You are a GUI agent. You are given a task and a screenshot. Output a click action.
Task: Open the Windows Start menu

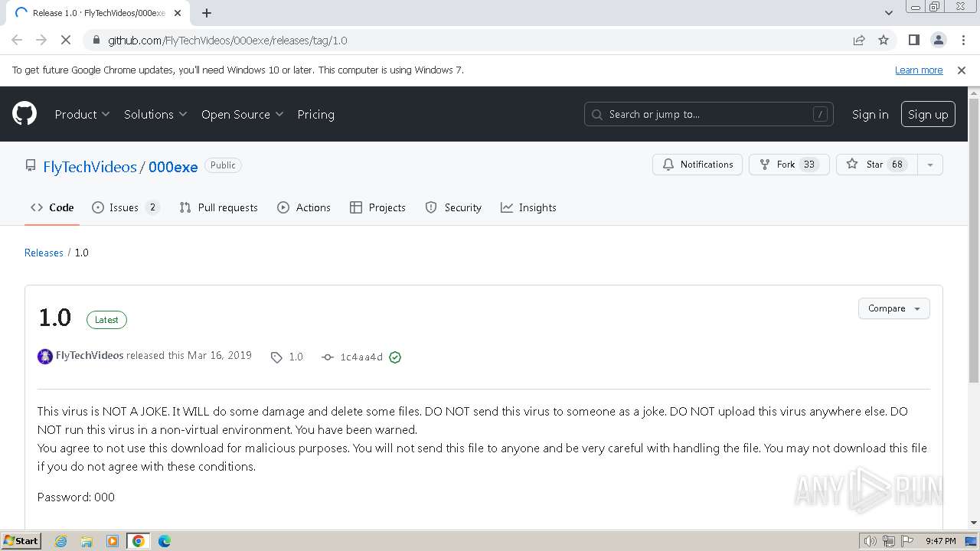click(21, 541)
